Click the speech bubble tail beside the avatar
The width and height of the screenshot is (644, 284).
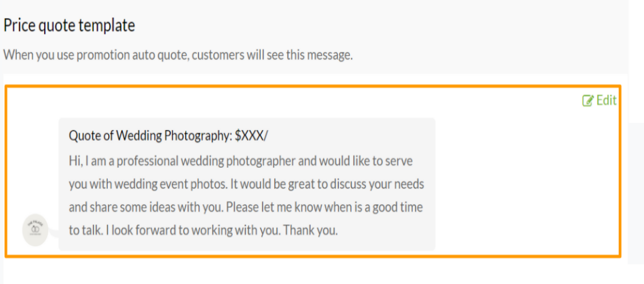55,231
